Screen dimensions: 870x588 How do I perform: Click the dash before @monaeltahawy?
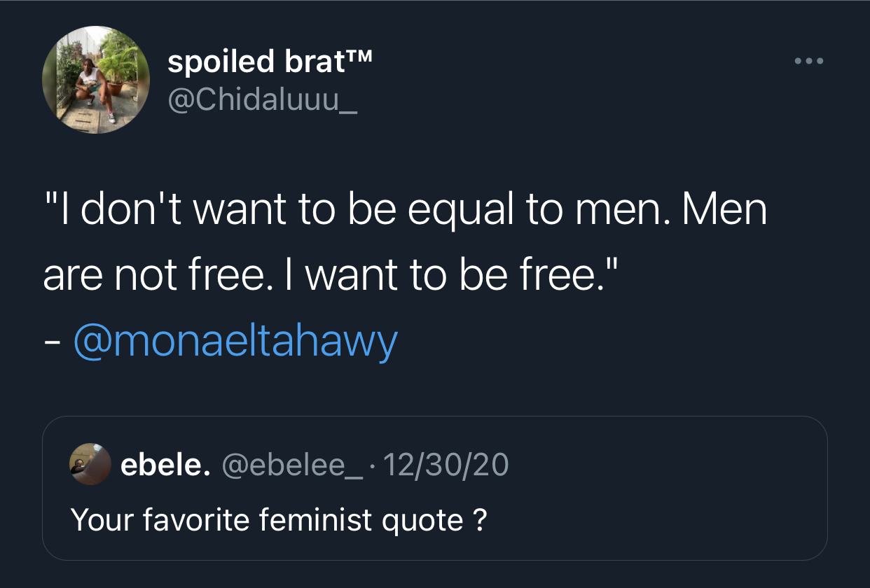(x=52, y=344)
